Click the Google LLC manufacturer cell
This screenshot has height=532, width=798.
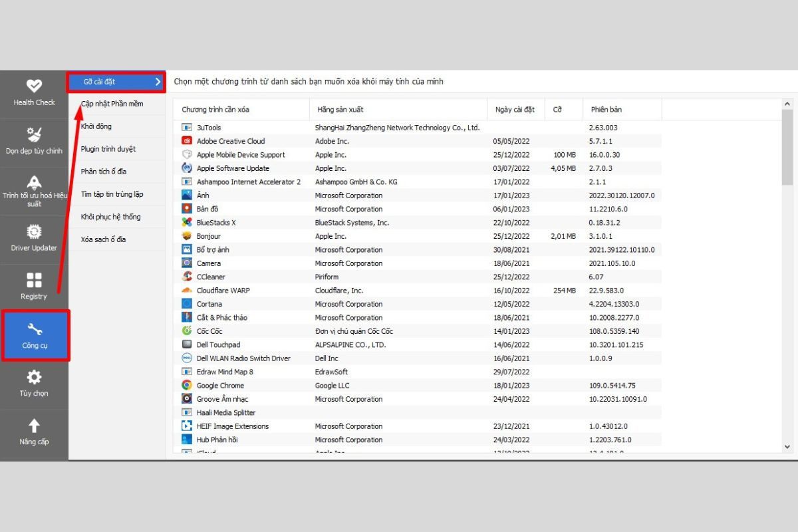[332, 386]
